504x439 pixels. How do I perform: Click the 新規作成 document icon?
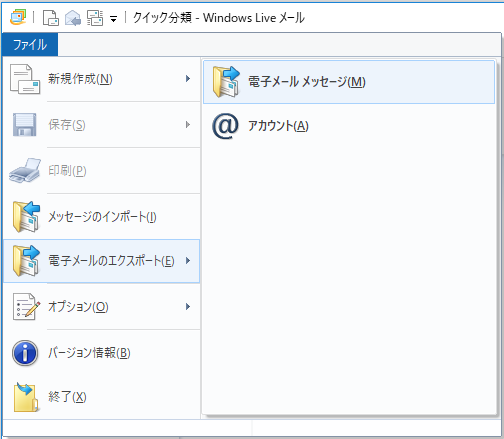pyautogui.click(x=25, y=79)
